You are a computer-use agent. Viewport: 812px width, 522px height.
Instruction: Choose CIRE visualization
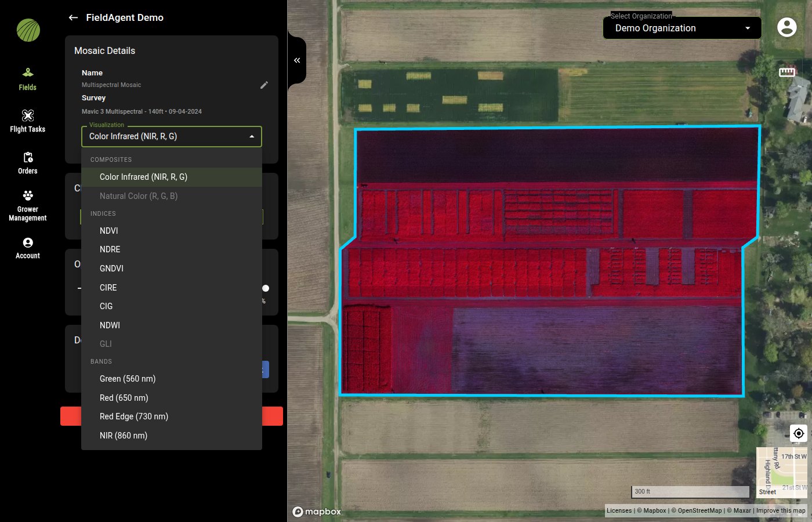click(172, 288)
